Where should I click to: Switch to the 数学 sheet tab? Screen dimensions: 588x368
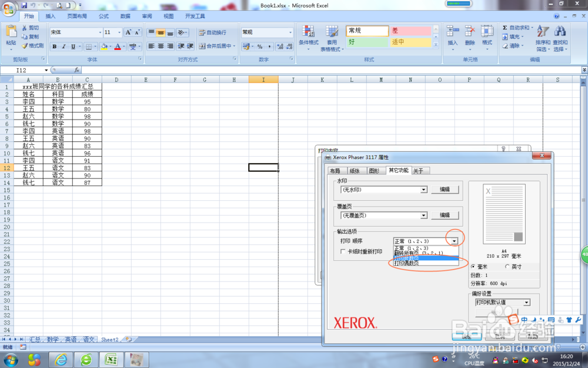coord(53,340)
